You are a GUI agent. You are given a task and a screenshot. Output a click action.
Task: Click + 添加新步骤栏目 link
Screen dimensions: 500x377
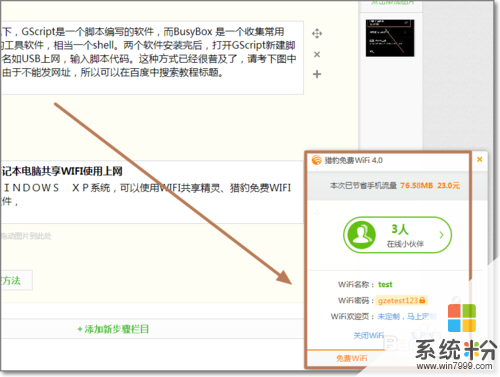[113, 329]
